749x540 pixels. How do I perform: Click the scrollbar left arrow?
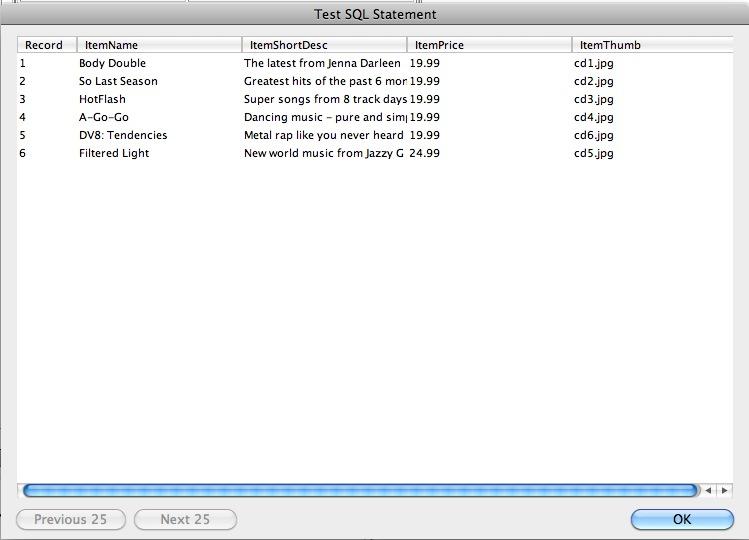(708, 490)
